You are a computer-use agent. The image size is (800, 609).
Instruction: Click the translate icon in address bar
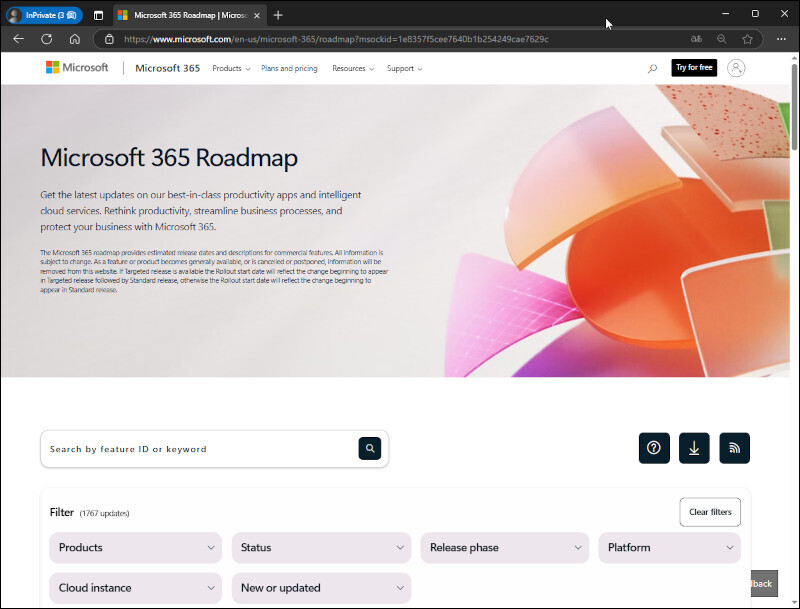pyautogui.click(x=696, y=39)
